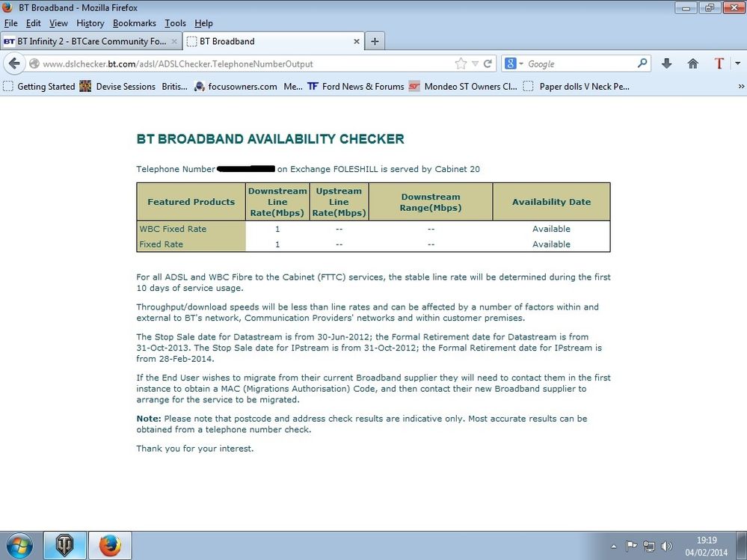Open the Ford News & Forums bookmark

pyautogui.click(x=356, y=86)
